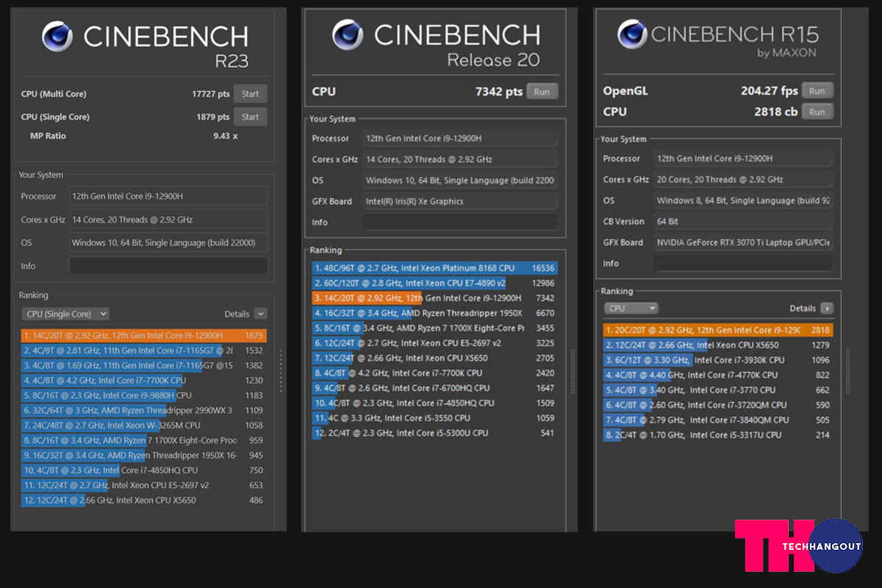This screenshot has width=882, height=588.
Task: Run the CPU test in Cinebench Release 20
Action: 542,92
